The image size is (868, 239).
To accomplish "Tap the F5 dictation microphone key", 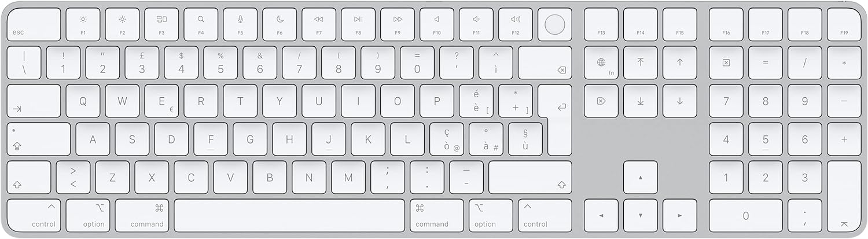I will tap(240, 24).
